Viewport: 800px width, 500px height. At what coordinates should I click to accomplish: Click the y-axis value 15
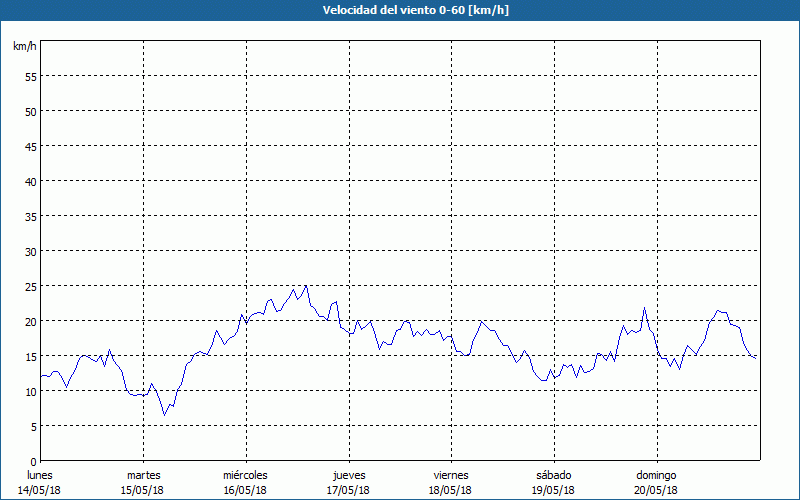click(x=31, y=357)
